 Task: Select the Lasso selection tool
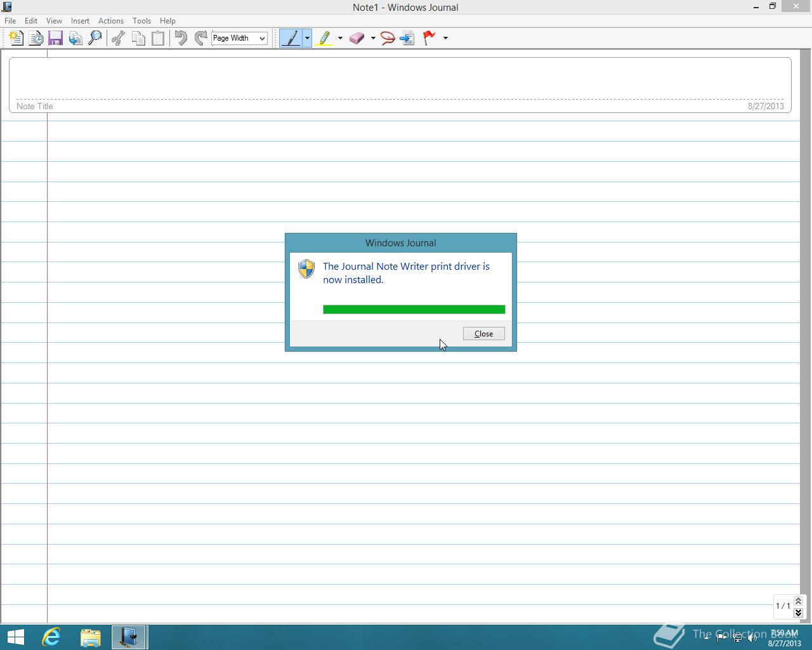click(x=388, y=38)
